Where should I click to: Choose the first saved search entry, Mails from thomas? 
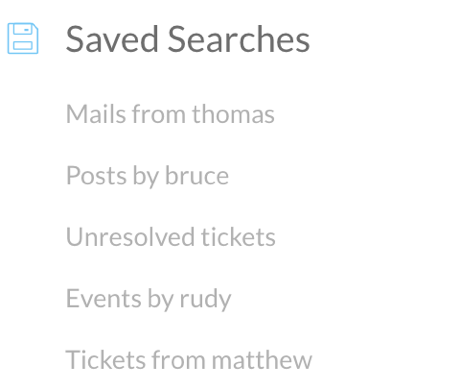(170, 114)
